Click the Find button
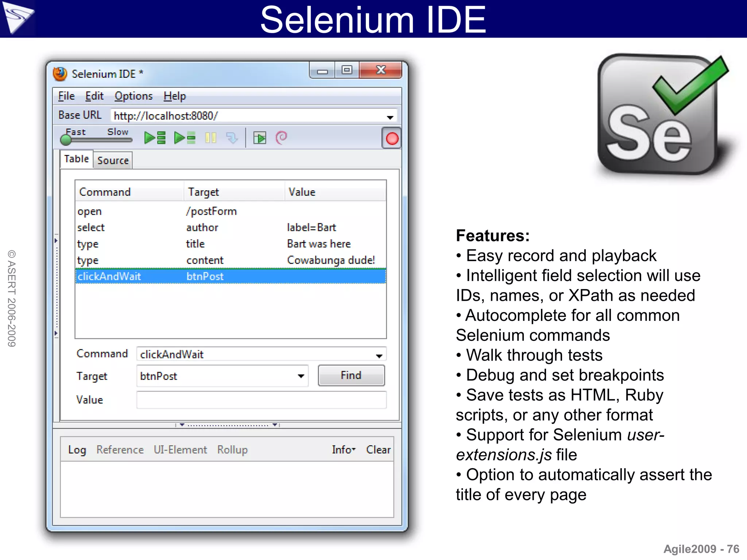Screen dimensions: 747x560 point(351,376)
